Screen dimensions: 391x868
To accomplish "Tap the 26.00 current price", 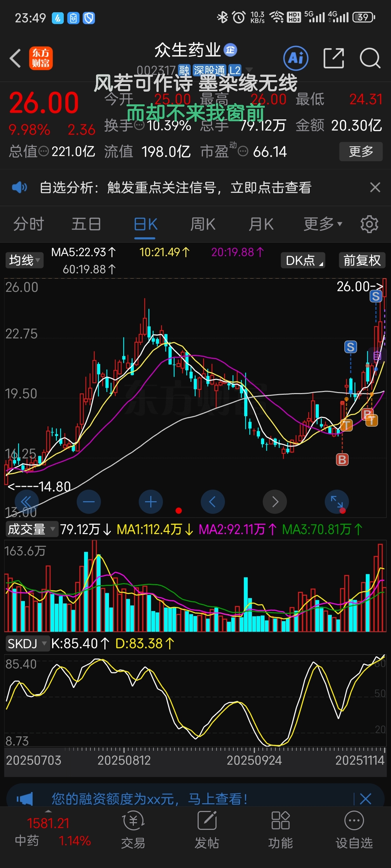I will coord(44,103).
